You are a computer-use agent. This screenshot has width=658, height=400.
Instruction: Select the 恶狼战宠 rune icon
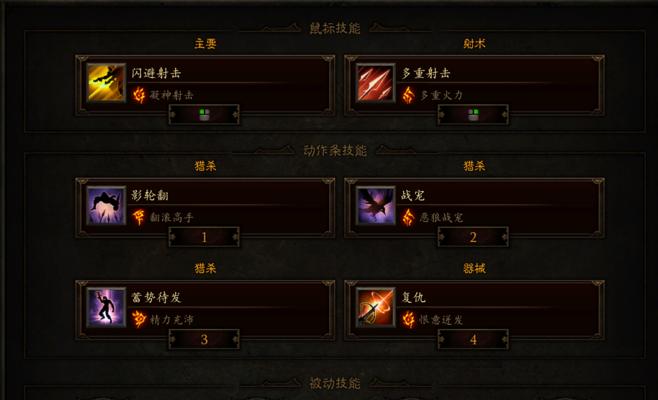tap(408, 217)
